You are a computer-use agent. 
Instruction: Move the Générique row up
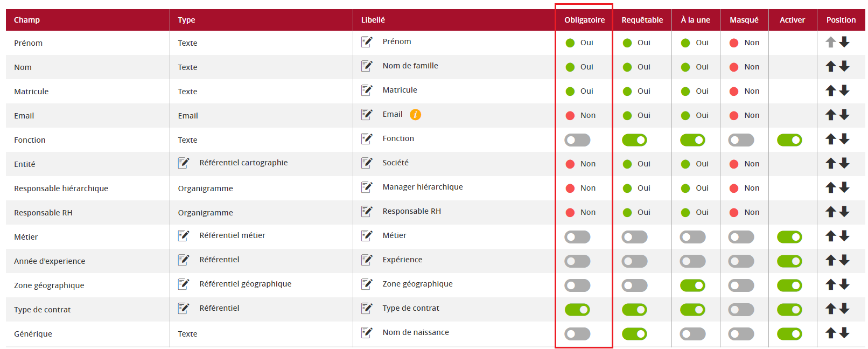point(831,333)
